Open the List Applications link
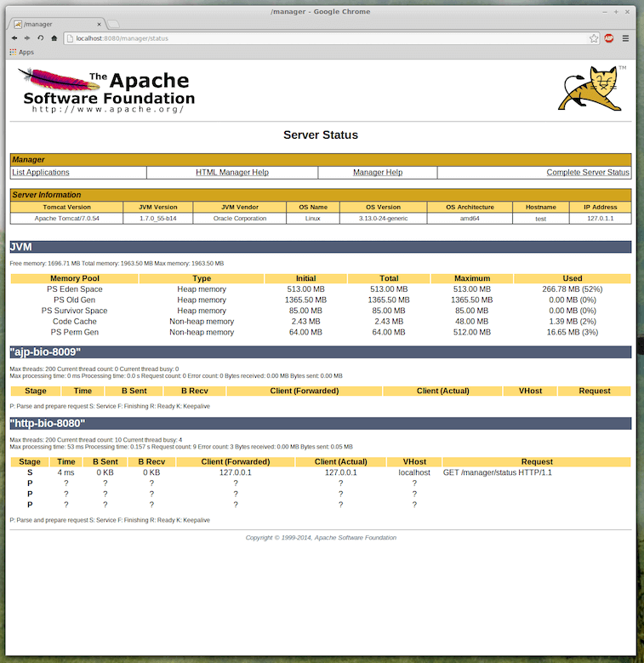644x663 pixels. 41,173
